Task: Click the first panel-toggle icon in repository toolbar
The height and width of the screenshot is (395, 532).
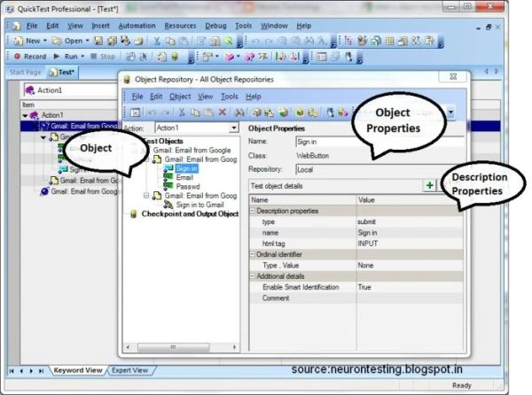Action: 136,112
